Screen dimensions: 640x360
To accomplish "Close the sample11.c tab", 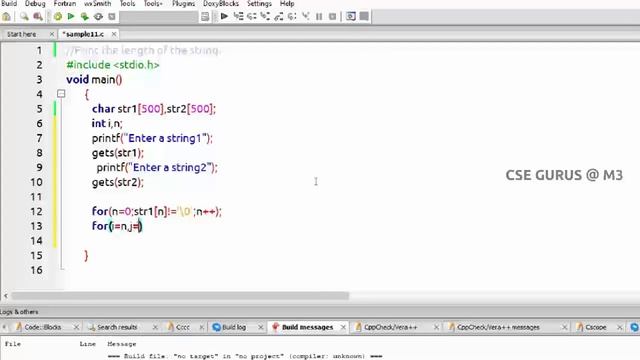I will click(114, 34).
